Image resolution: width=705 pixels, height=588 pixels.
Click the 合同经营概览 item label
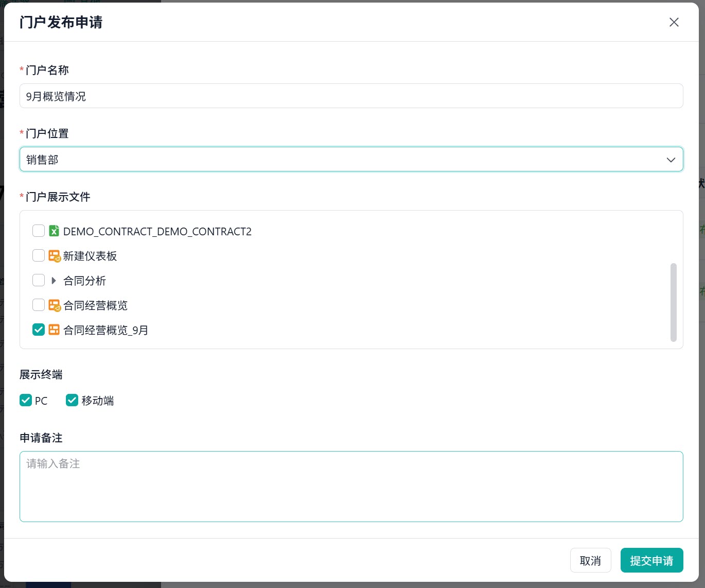(x=96, y=305)
